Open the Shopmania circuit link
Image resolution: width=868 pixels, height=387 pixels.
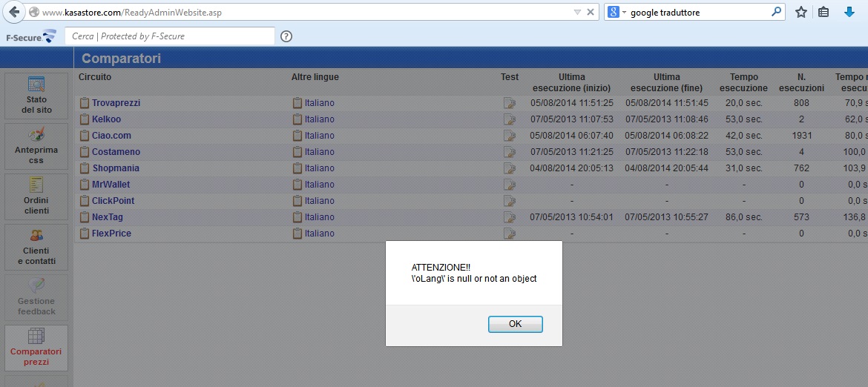(116, 168)
